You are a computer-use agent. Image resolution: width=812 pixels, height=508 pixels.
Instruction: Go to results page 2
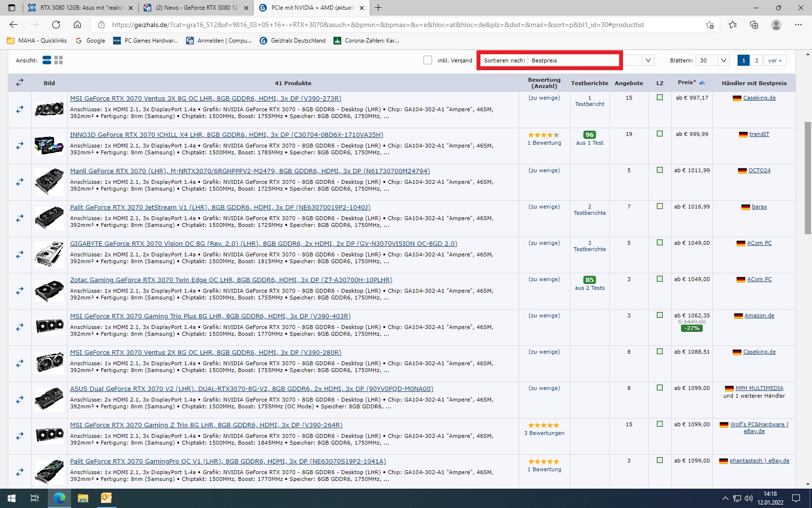pos(757,60)
